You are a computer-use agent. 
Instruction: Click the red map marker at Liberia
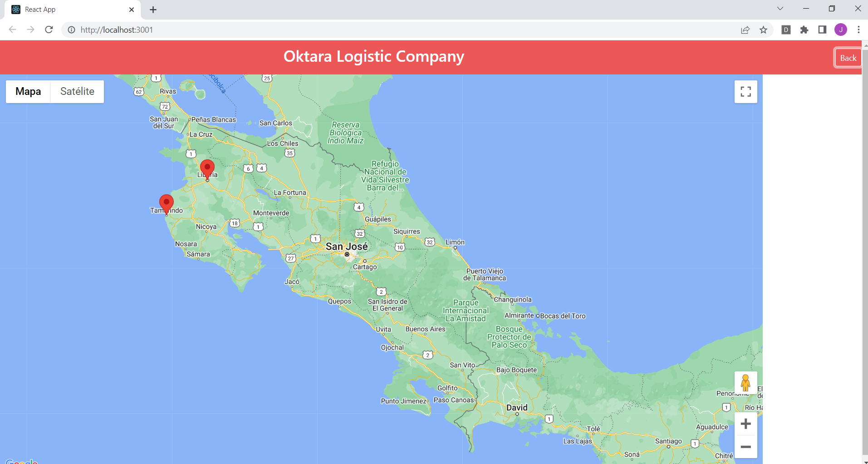[207, 169]
